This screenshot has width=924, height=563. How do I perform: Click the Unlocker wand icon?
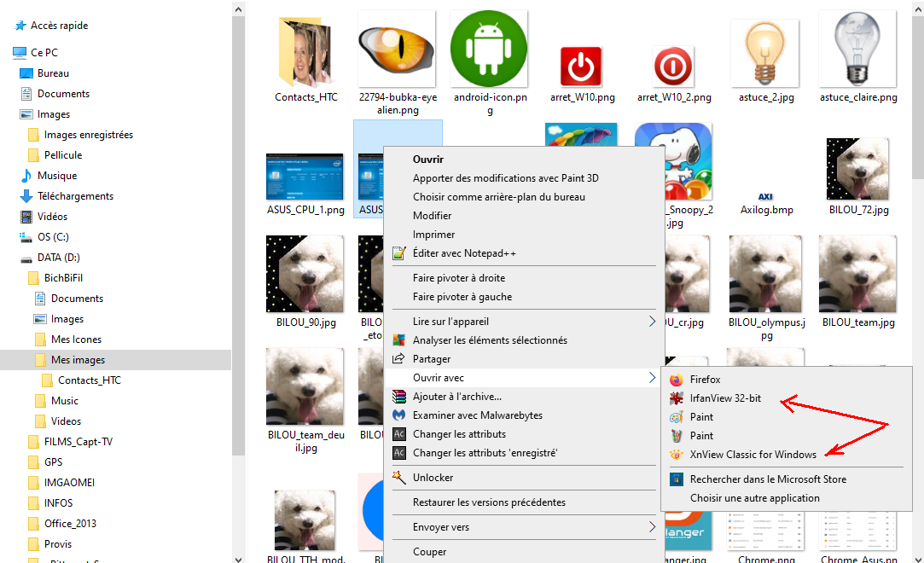click(398, 478)
